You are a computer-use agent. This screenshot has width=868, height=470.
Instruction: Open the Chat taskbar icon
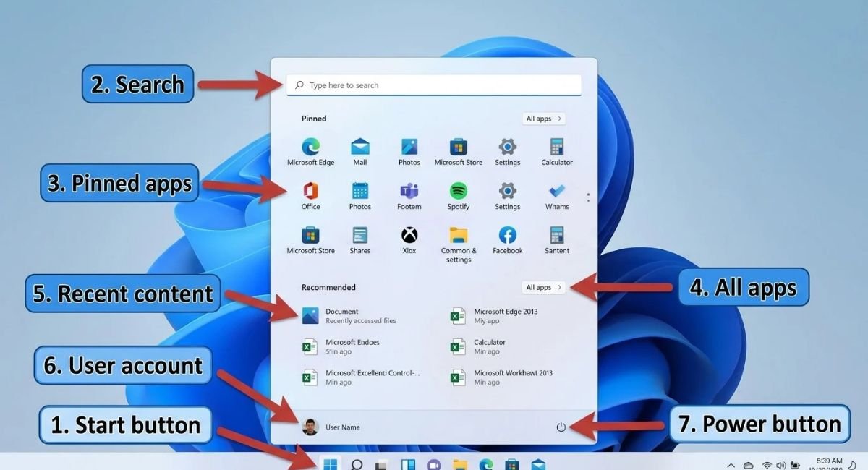click(x=434, y=464)
